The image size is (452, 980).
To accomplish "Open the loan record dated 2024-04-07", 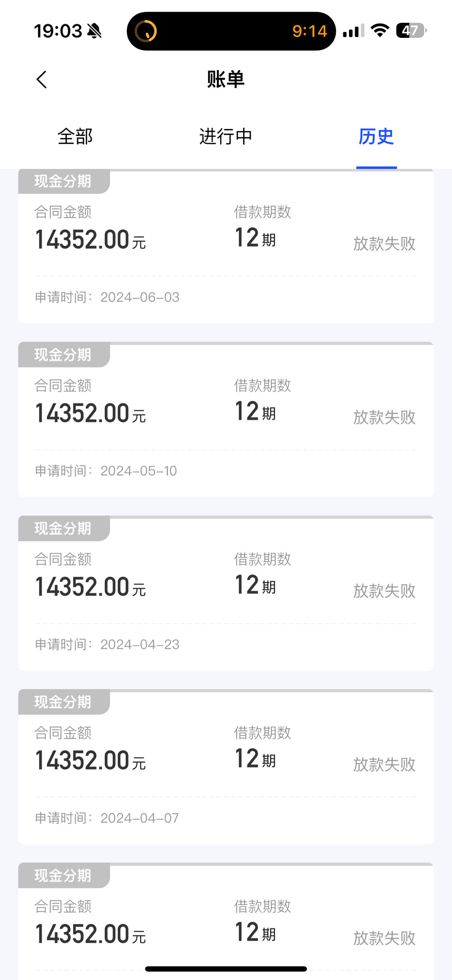I will pyautogui.click(x=226, y=767).
